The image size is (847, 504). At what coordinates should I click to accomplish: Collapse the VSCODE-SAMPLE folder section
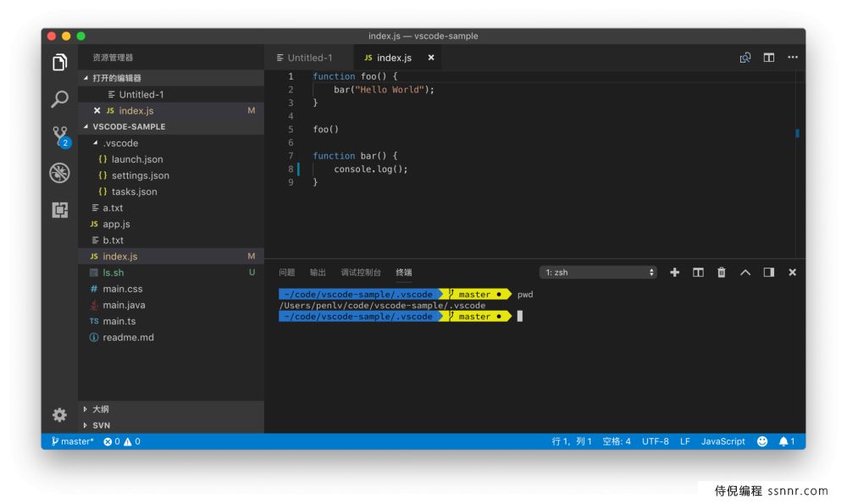click(171, 126)
